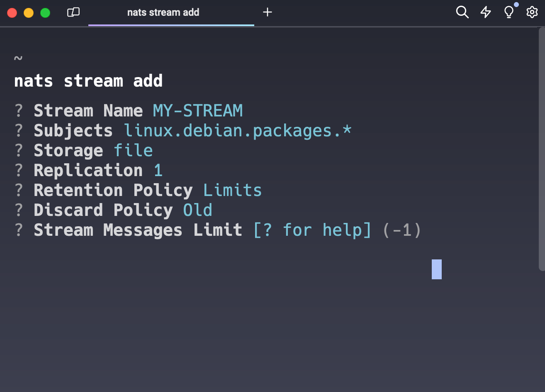The height and width of the screenshot is (392, 545).
Task: Click the blinking terminal cursor block
Action: (436, 270)
